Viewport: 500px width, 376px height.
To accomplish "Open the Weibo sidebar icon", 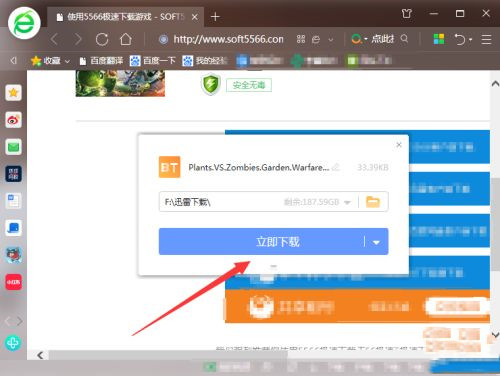I will 13,120.
